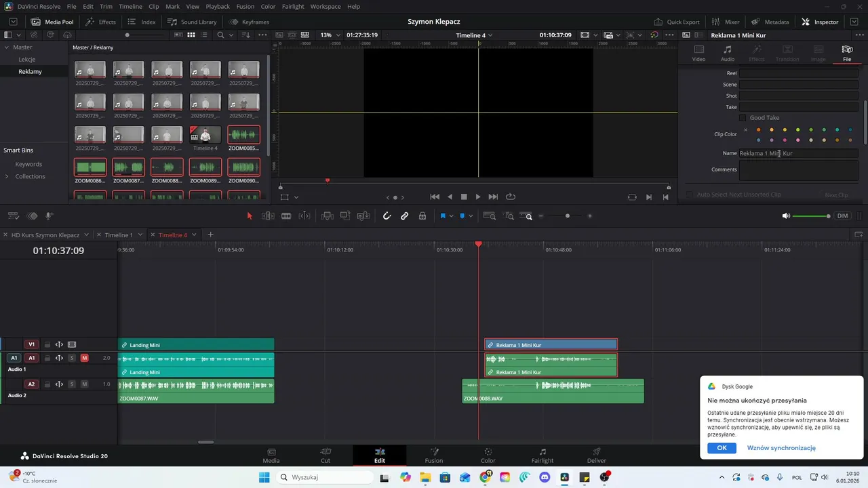868x488 pixels.
Task: Click the Full Extent Zoom icon
Action: click(490, 216)
